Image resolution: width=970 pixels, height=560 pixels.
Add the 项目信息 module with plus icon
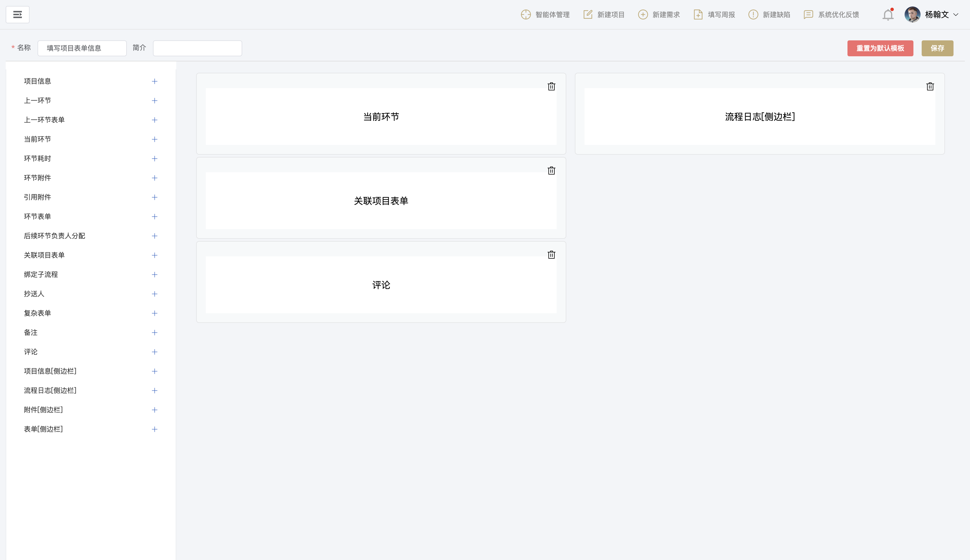155,81
